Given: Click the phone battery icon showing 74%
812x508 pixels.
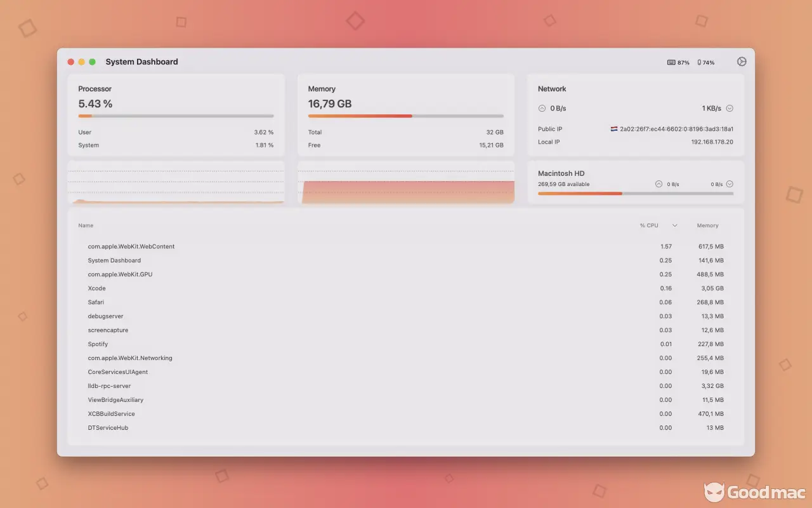Looking at the screenshot, I should 699,63.
